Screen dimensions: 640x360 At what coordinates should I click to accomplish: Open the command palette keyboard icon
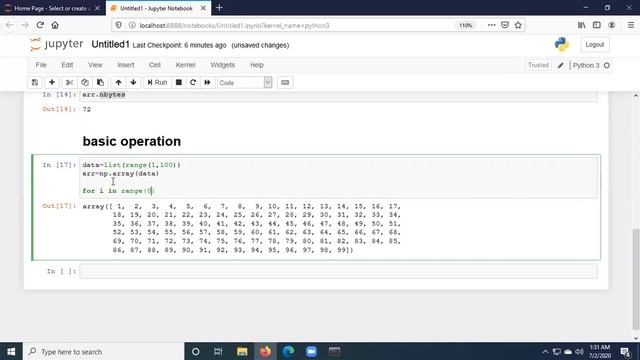(285, 82)
